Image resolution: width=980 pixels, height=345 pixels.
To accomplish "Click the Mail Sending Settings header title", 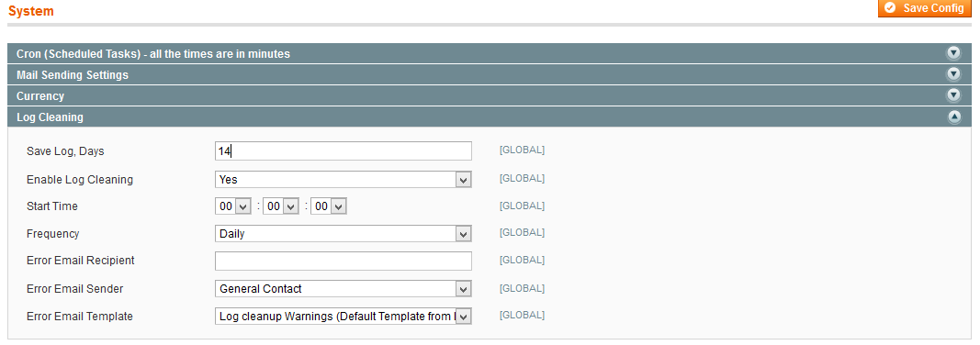I will pos(73,75).
